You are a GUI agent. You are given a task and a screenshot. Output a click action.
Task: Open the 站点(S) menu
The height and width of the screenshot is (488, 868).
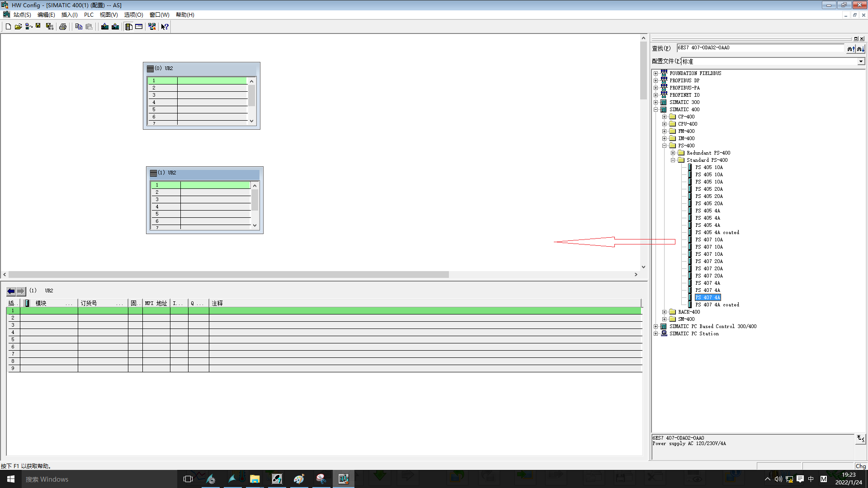click(x=22, y=15)
